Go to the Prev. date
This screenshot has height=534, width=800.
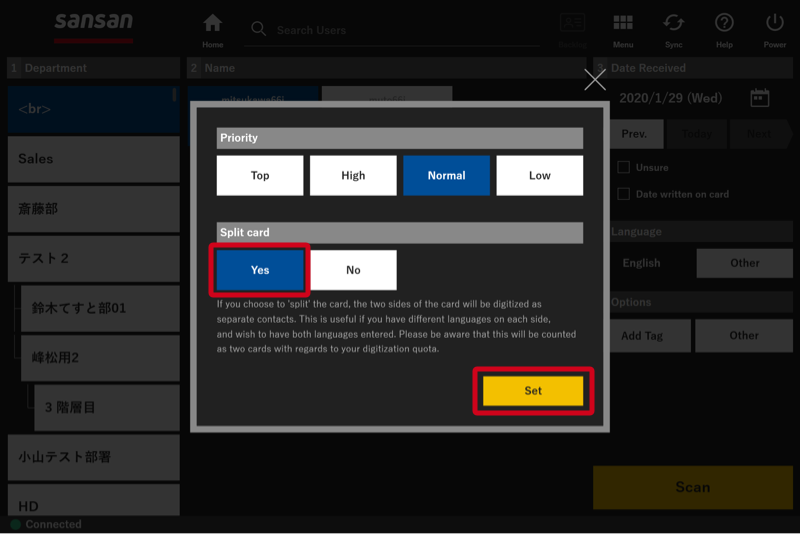point(634,134)
